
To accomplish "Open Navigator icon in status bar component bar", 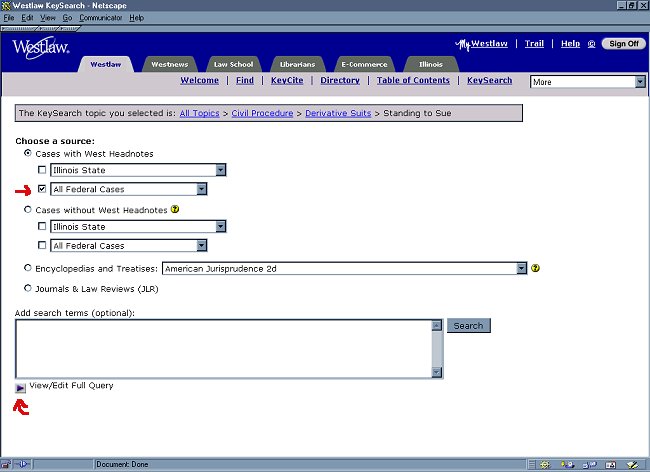I will point(546,465).
